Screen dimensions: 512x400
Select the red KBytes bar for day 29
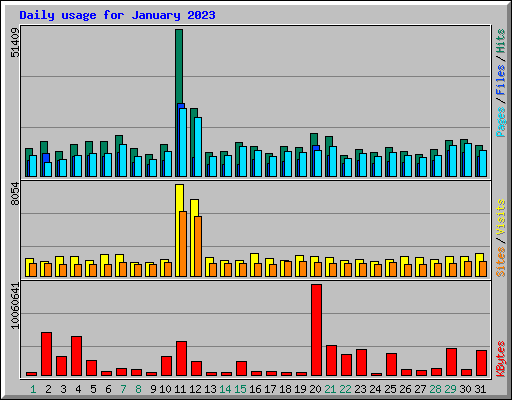click(451, 362)
